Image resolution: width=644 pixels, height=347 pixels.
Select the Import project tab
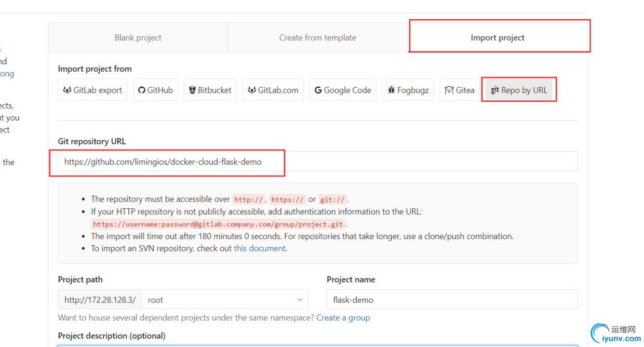(x=498, y=38)
